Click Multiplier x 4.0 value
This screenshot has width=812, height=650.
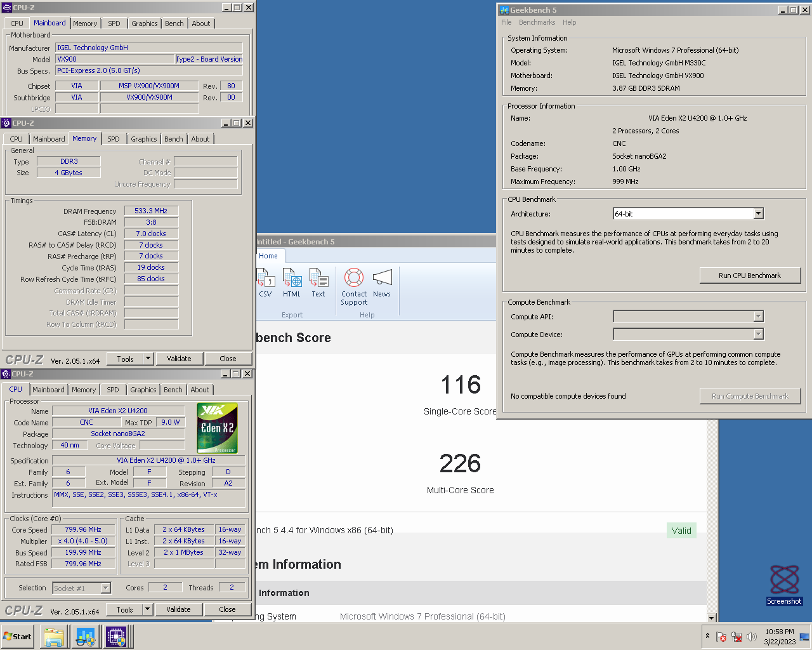(83, 541)
